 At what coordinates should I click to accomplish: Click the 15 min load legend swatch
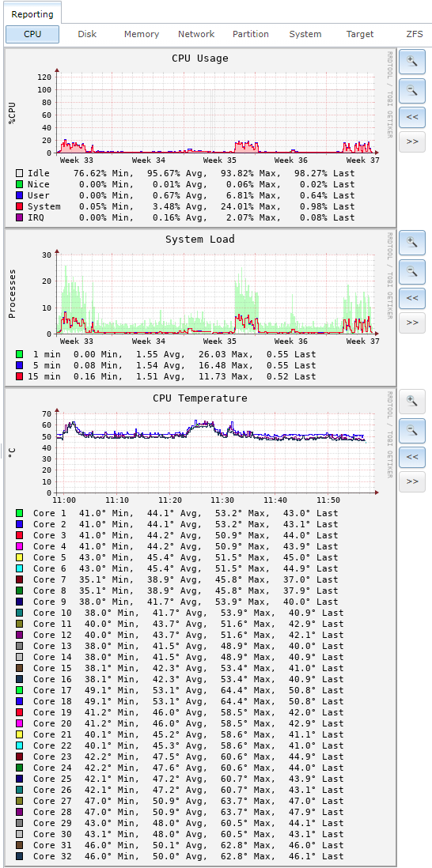[x=20, y=376]
